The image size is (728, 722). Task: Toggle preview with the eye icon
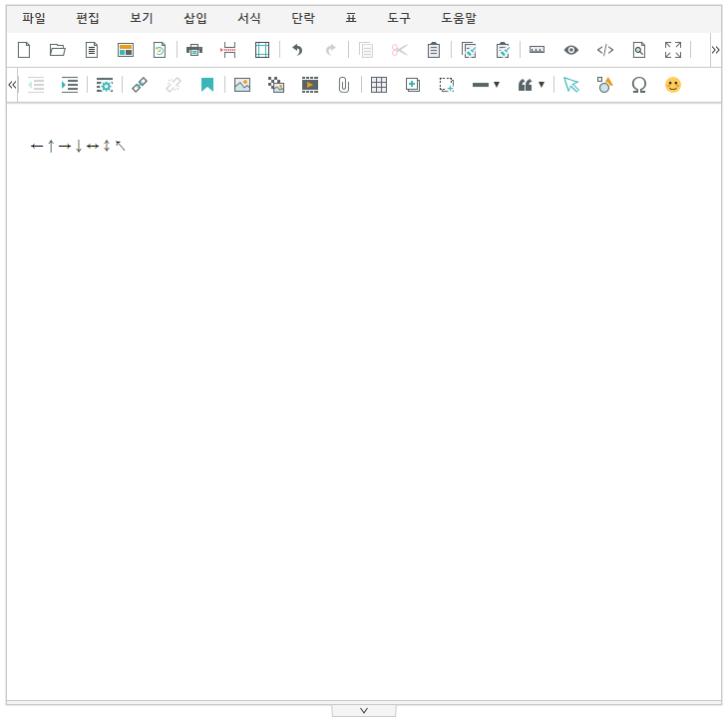point(571,50)
